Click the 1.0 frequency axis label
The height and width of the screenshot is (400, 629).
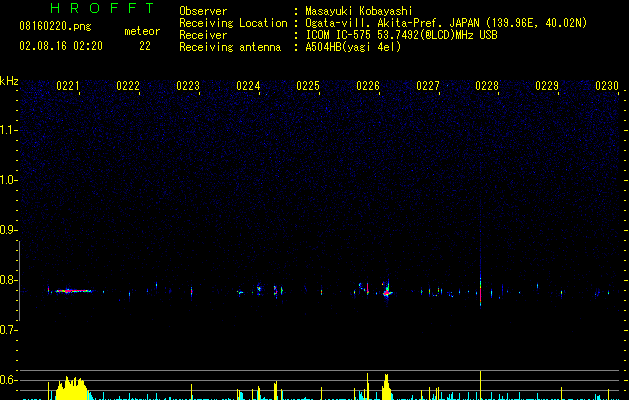click(8, 180)
